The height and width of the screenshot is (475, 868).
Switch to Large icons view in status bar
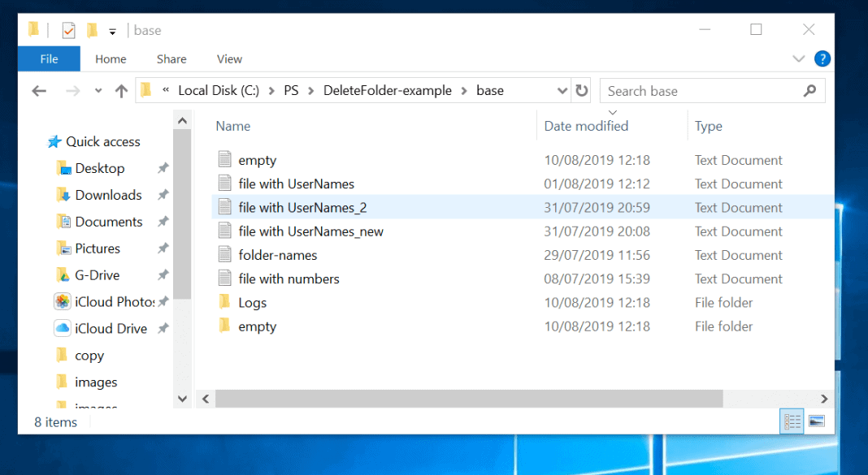pos(817,422)
